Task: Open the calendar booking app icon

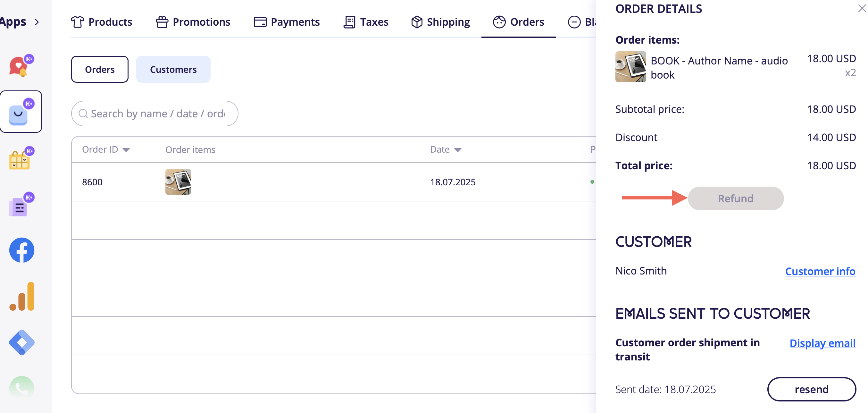Action: point(21,158)
